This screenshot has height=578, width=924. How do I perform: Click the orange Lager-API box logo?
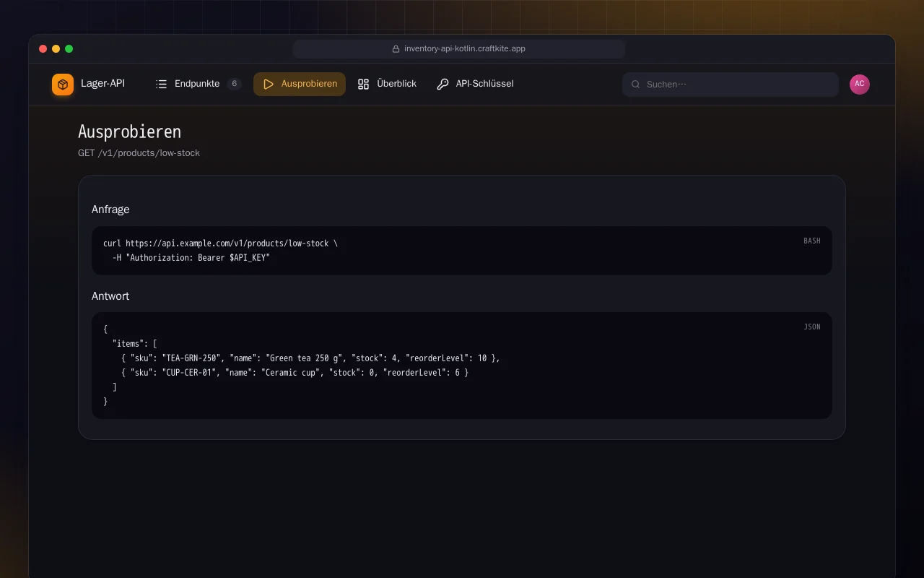pos(63,85)
